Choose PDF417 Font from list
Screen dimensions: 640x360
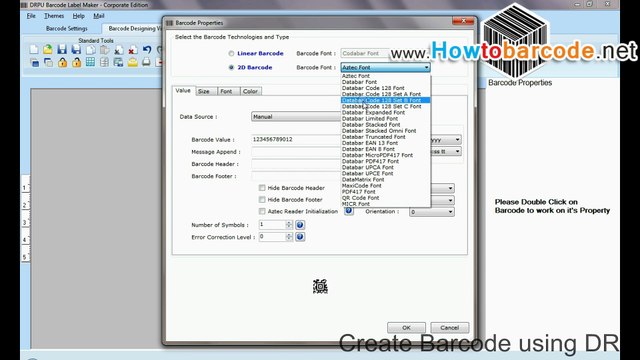(386, 191)
